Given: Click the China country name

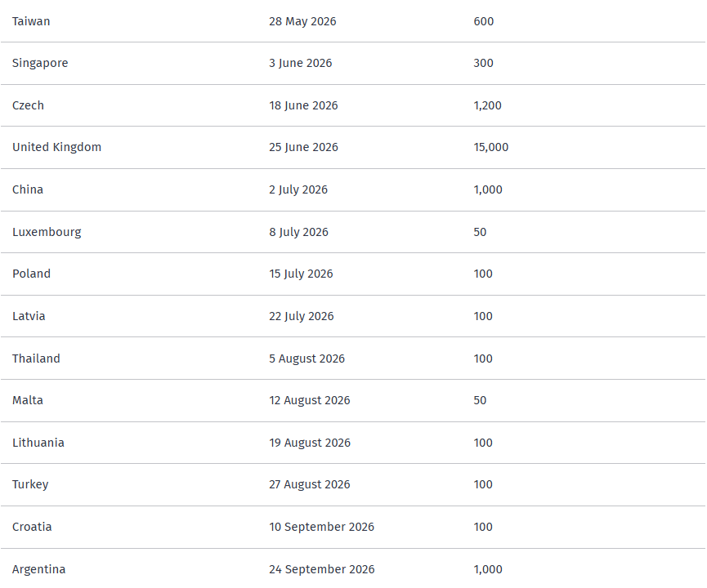Looking at the screenshot, I should 28,189.
